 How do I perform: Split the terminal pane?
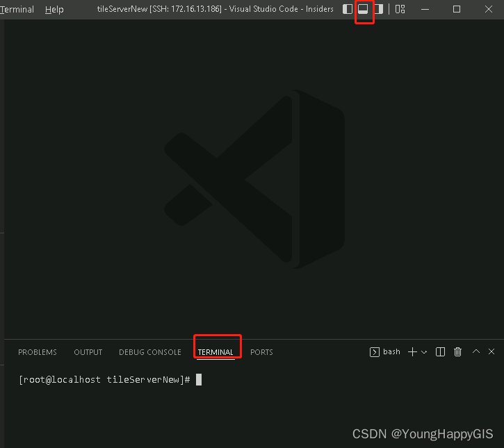(440, 352)
